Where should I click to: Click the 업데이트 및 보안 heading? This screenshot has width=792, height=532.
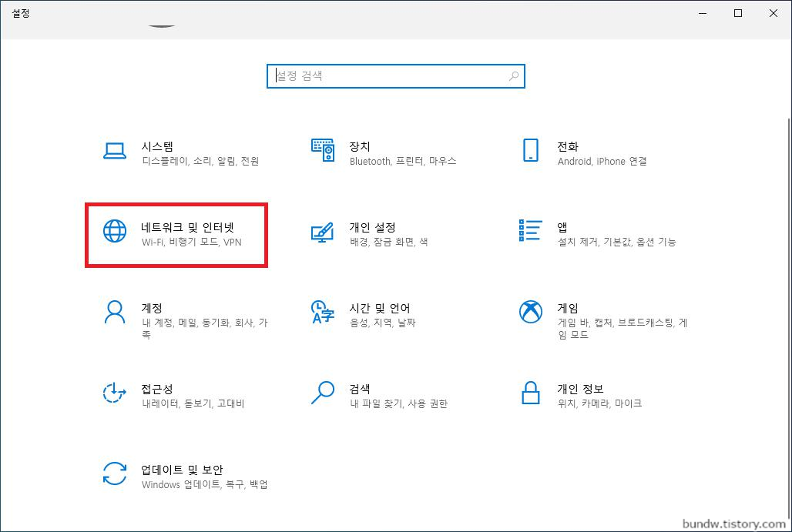tap(182, 470)
